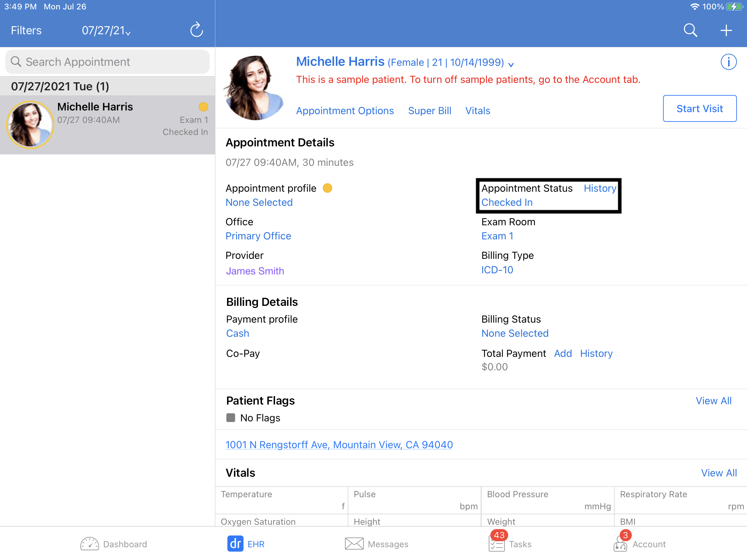Open the Vitals link under patient name

[x=478, y=111]
